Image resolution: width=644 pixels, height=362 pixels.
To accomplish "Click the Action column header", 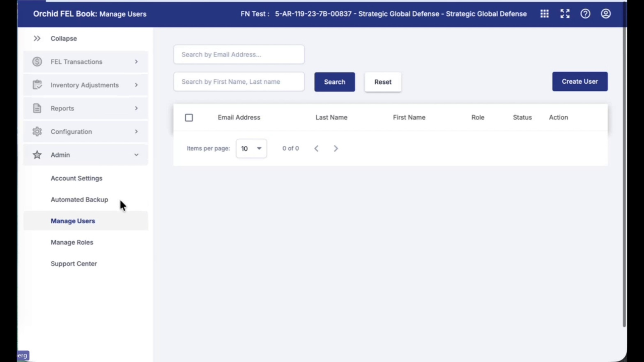I will [559, 117].
